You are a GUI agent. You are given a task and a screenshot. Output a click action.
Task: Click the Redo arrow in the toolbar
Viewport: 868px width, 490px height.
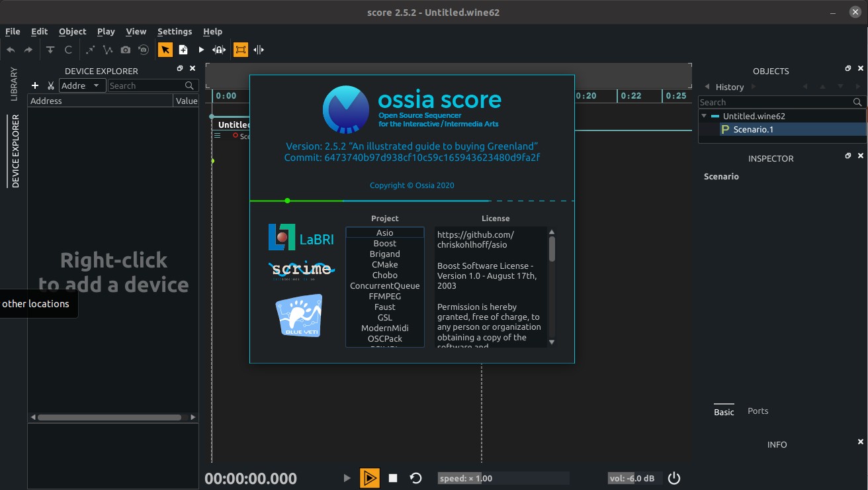coord(28,50)
